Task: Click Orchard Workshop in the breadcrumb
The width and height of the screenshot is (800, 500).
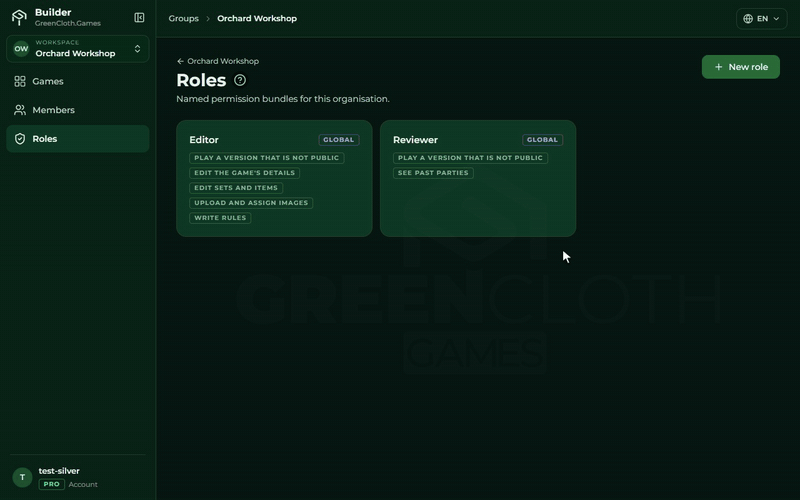Action: coord(257,18)
